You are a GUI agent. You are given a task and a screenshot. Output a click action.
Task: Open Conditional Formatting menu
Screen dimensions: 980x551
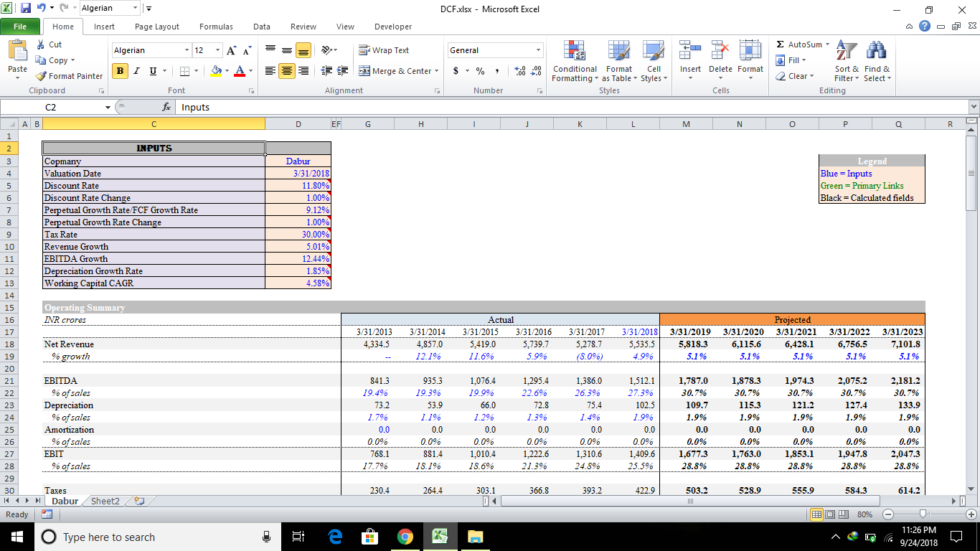coord(575,62)
